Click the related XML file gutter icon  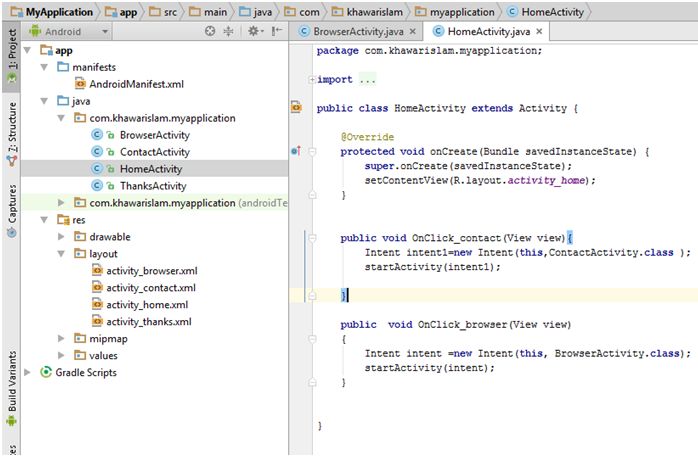pyautogui.click(x=296, y=107)
